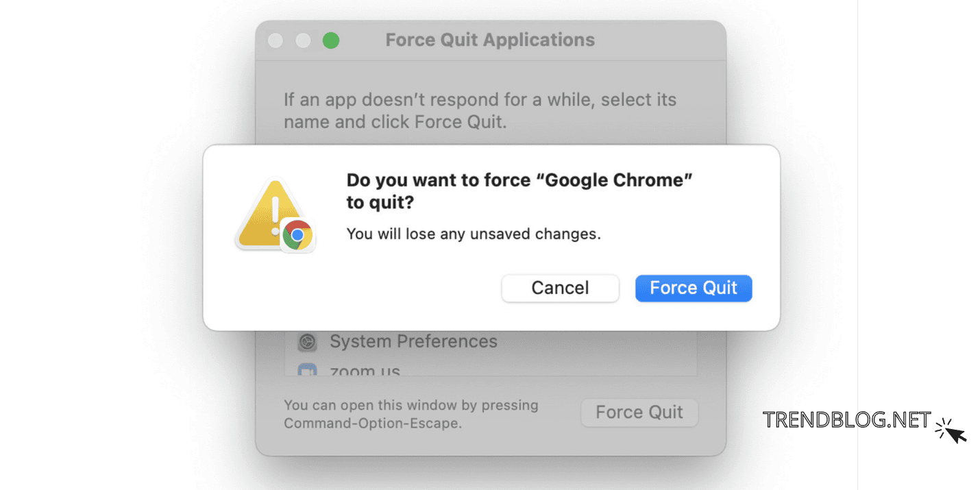Click the app doesn't respond instruction text

[x=480, y=110]
